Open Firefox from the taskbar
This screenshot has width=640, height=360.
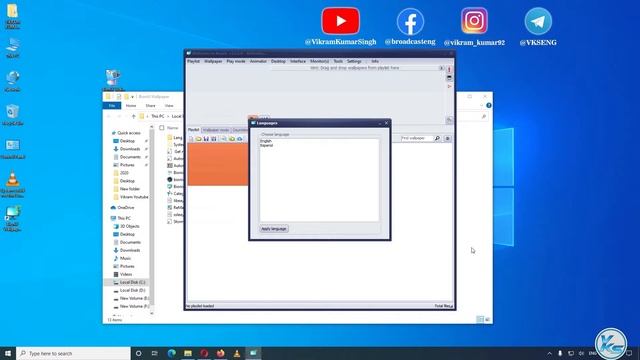tap(220, 353)
